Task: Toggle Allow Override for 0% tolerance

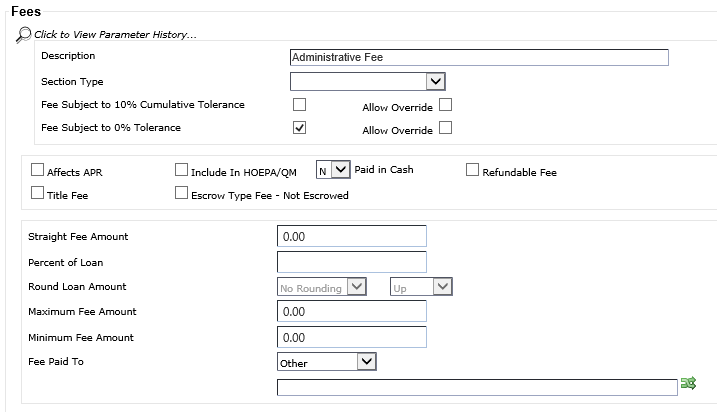Action: pos(446,127)
